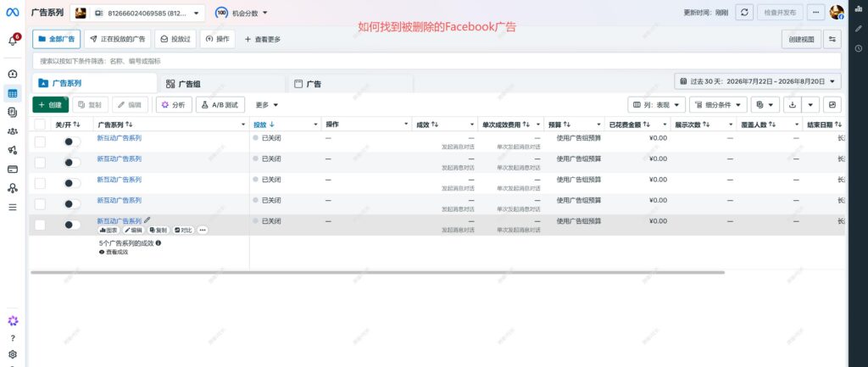Click the export download icon button

(x=793, y=104)
